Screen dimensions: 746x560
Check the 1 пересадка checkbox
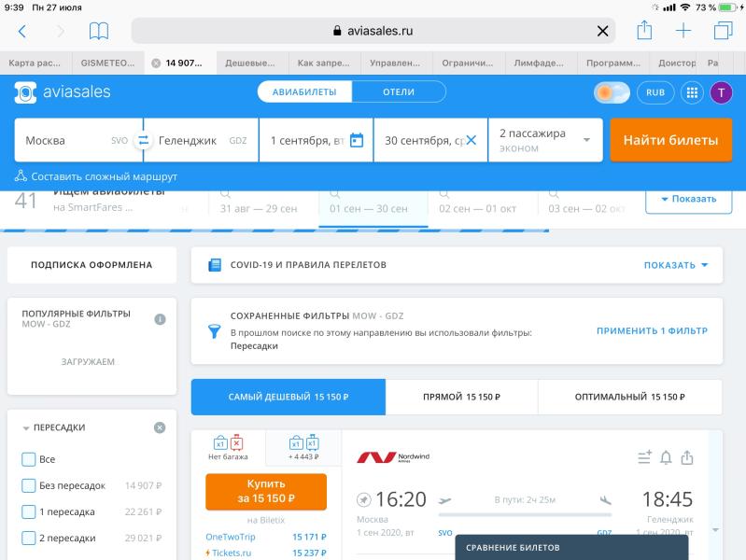[x=29, y=511]
